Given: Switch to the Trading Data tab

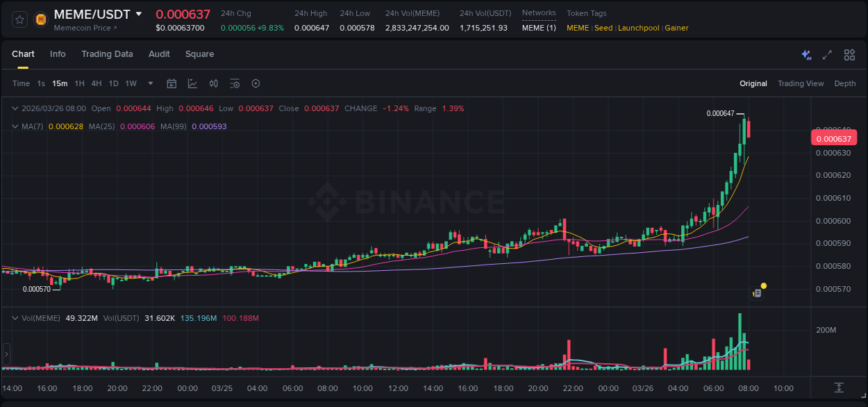Looking at the screenshot, I should [x=107, y=54].
